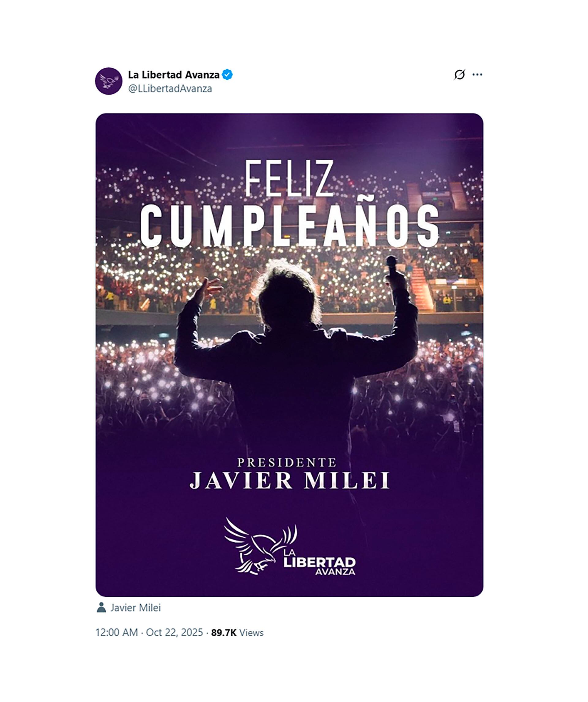Image resolution: width=588 pixels, height=702 pixels.
Task: Click the silhouetted figure's open left hand
Action: (208, 289)
